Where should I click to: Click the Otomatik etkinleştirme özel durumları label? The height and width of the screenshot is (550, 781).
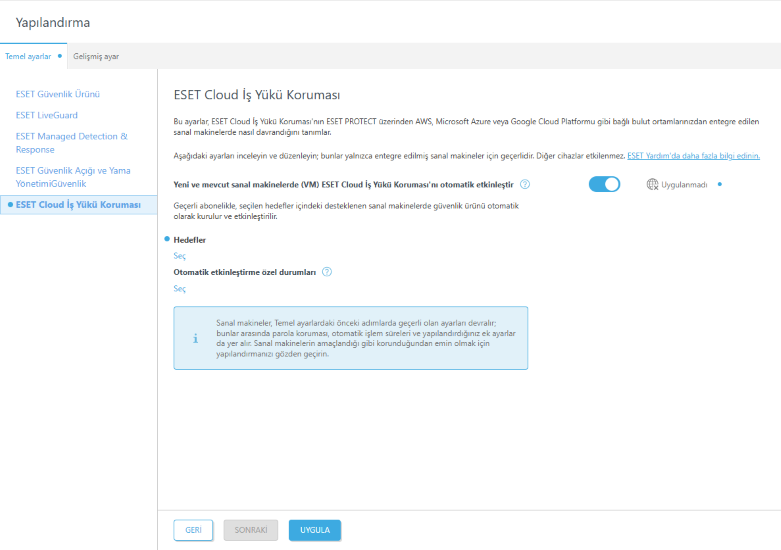pos(245,272)
